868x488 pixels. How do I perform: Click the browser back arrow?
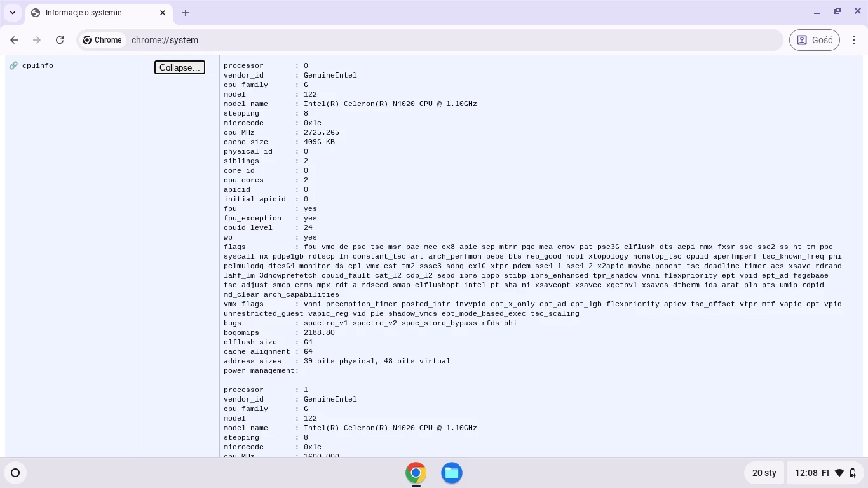tap(15, 40)
